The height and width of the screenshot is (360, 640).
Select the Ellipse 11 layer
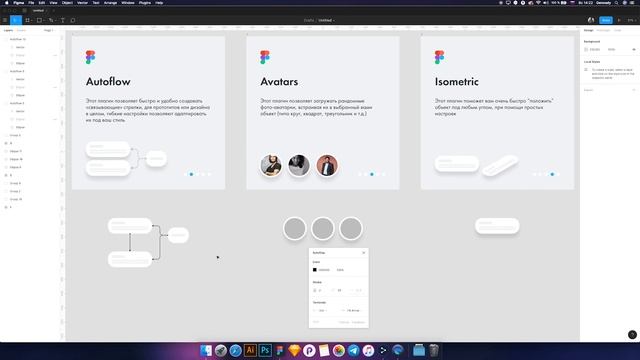click(16, 151)
